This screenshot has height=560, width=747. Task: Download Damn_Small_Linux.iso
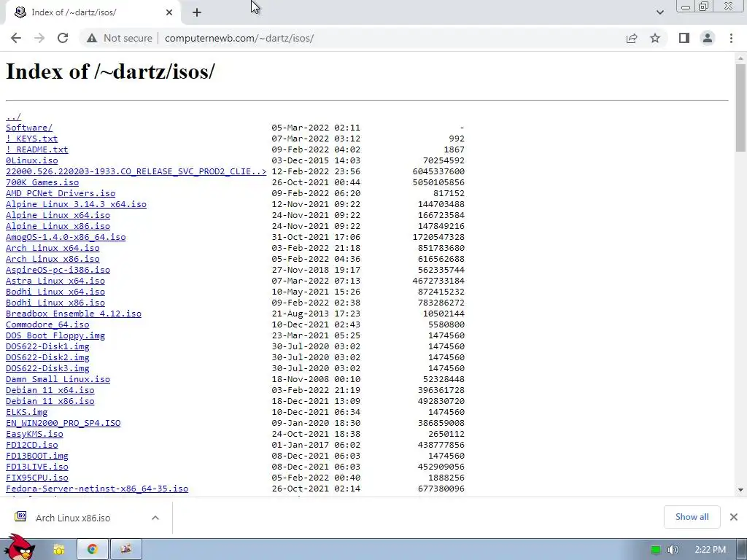click(x=58, y=379)
